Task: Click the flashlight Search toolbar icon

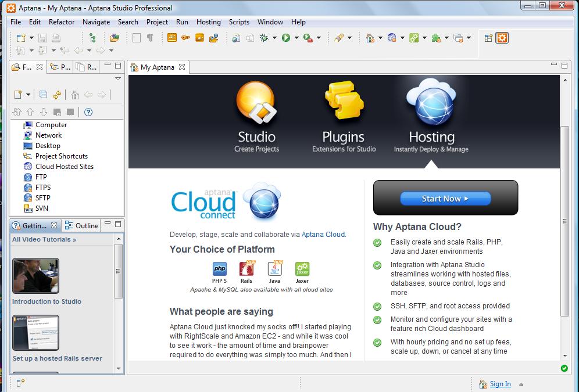Action: click(339, 38)
